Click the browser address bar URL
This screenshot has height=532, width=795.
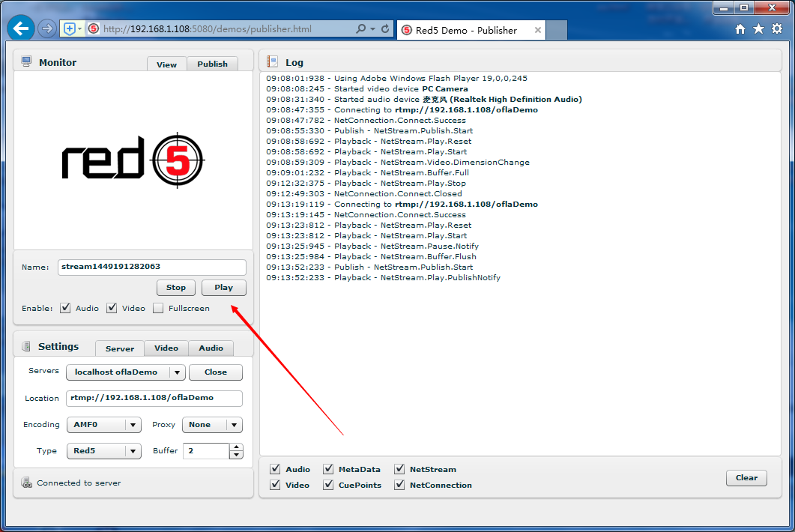[208, 29]
